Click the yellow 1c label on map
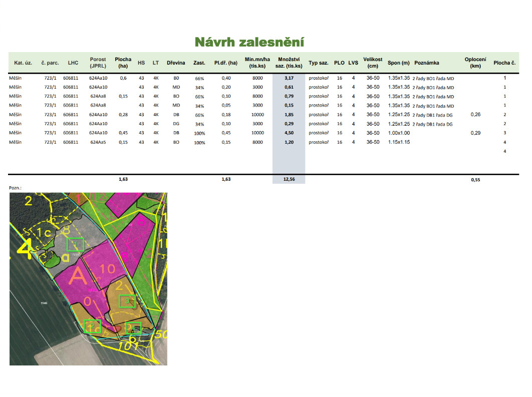The image size is (532, 397). pos(44,233)
